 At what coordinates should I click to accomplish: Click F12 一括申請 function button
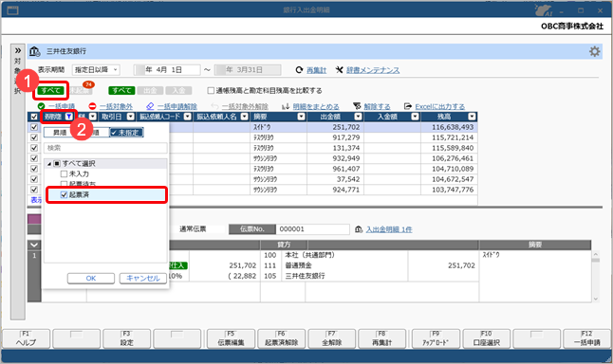tap(586, 338)
